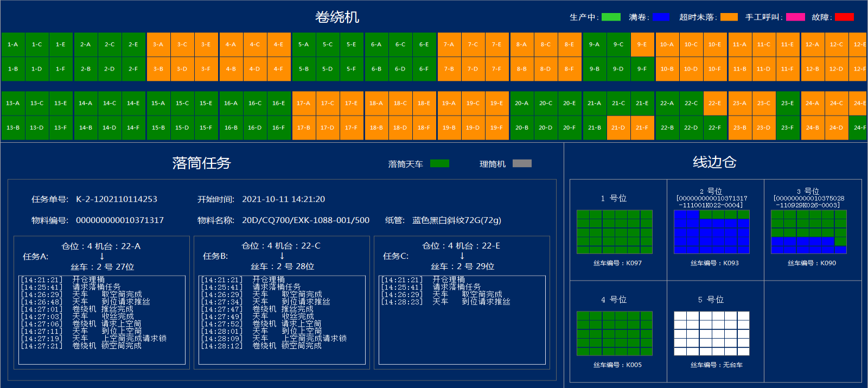This screenshot has width=868, height=388.
Task: Click material code 000000000010371317
Action: (x=120, y=220)
